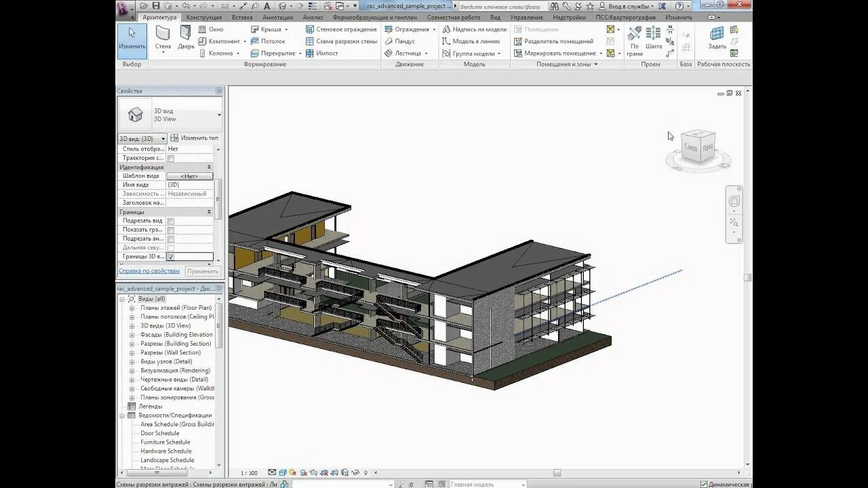The image size is (868, 488).
Task: Click the Text (A) icon in quick access toolbar
Action: pyautogui.click(x=267, y=6)
